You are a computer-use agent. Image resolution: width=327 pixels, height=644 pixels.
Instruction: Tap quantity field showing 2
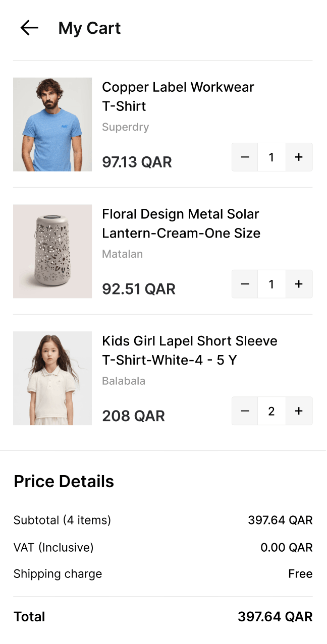(x=271, y=412)
